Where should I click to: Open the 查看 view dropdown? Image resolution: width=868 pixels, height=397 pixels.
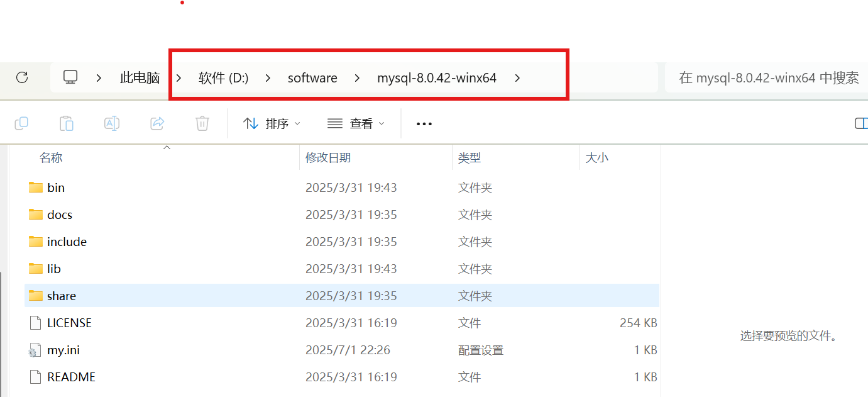point(356,123)
